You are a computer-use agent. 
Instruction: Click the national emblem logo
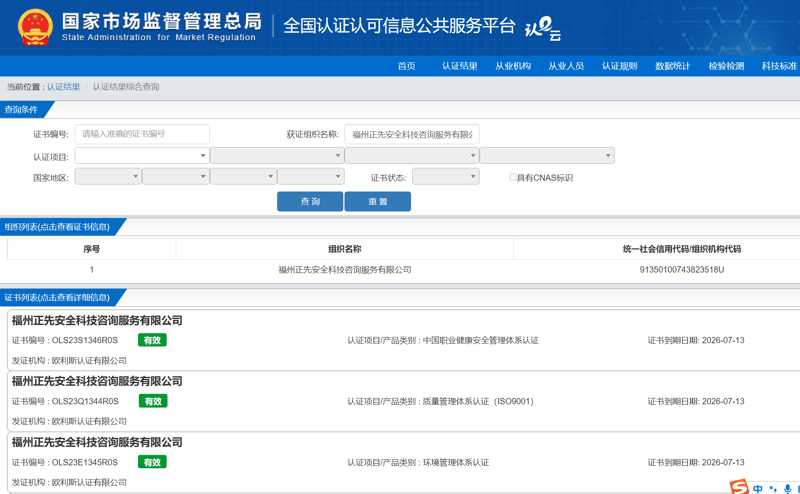tap(34, 27)
